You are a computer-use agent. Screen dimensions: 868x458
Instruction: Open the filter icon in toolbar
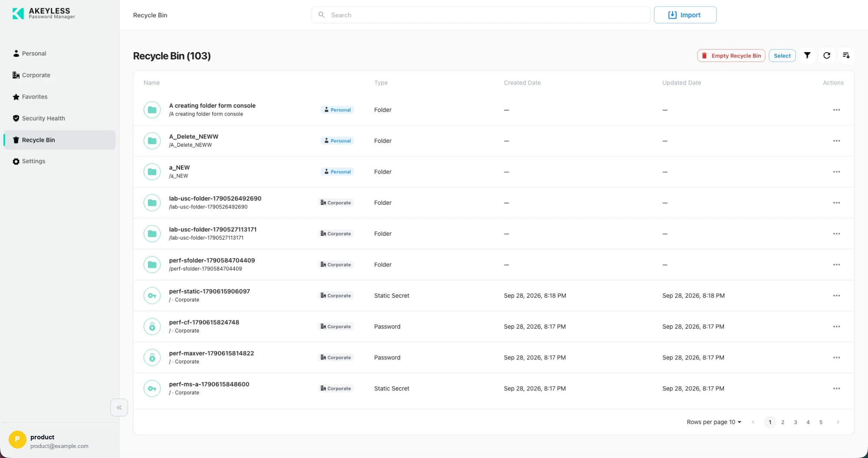(807, 56)
